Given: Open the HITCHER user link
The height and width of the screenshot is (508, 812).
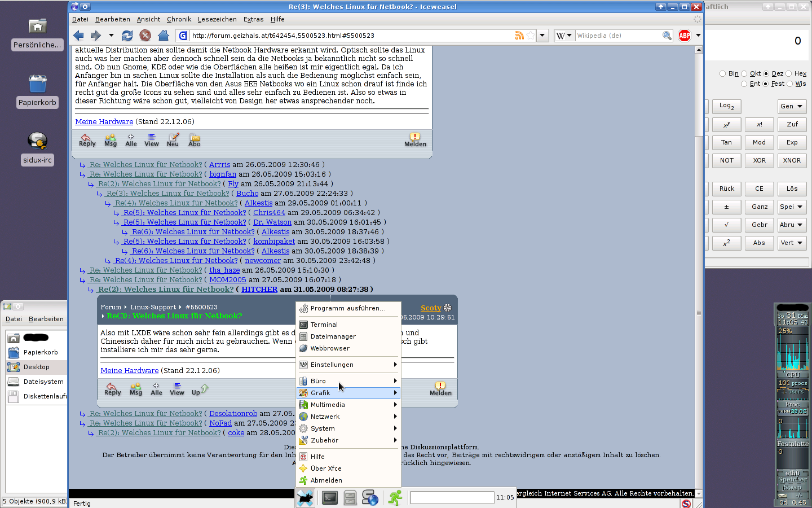Looking at the screenshot, I should click(x=259, y=289).
